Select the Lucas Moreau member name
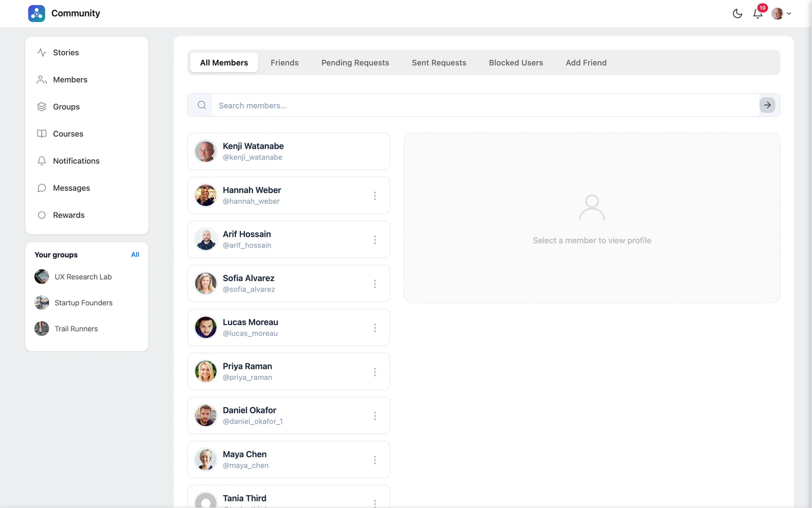Image resolution: width=812 pixels, height=508 pixels. [x=250, y=322]
